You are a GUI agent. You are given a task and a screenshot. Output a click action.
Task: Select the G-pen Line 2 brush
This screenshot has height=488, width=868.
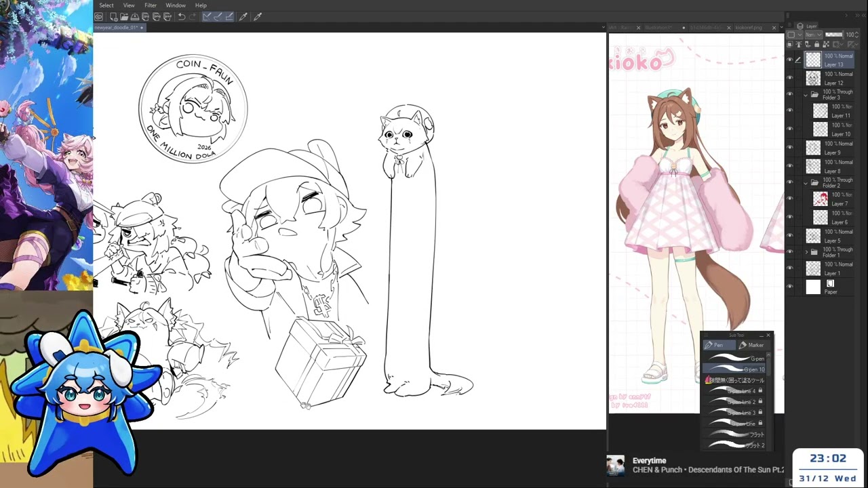pyautogui.click(x=735, y=401)
